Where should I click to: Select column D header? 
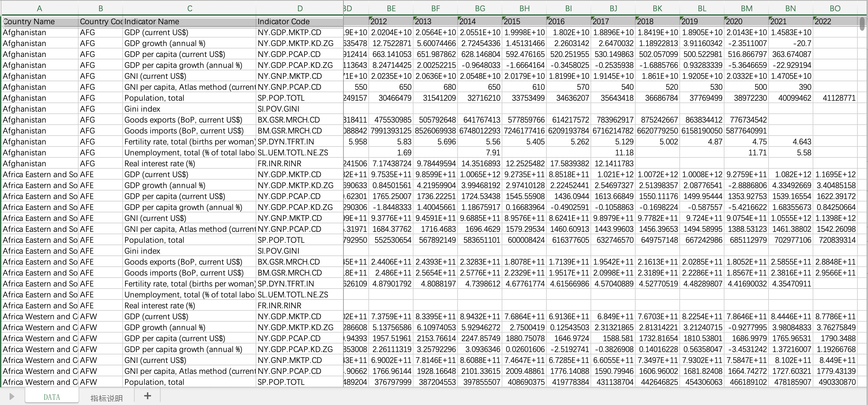(300, 9)
